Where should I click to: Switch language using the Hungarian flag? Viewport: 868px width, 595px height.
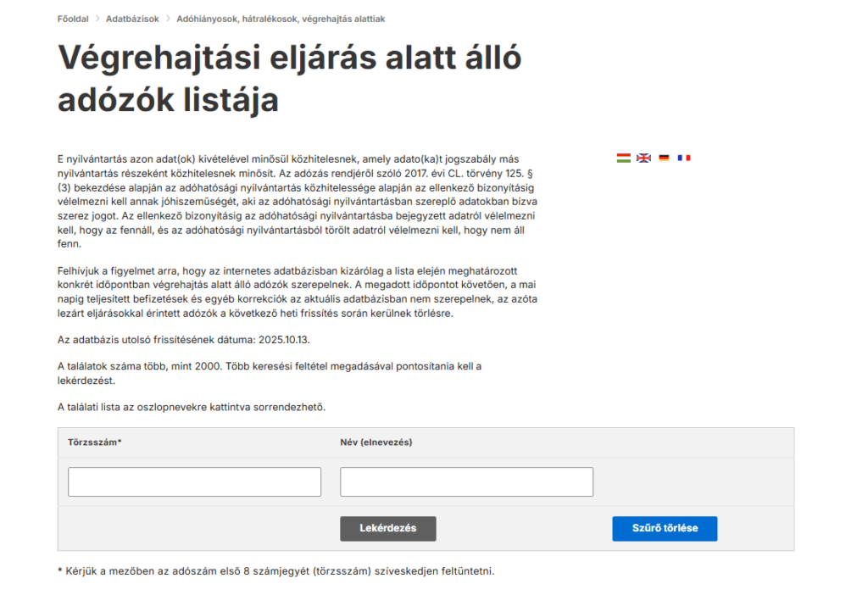click(623, 158)
